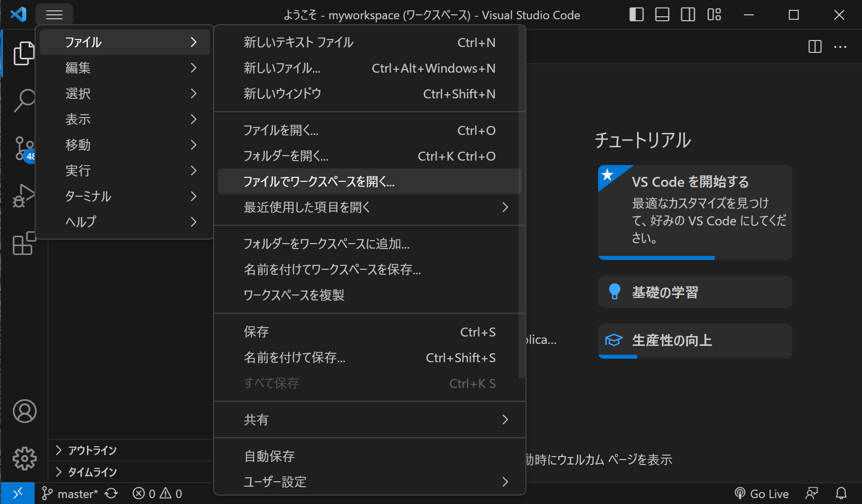Click the master* branch in status bar
This screenshot has width=862, height=504.
70,494
